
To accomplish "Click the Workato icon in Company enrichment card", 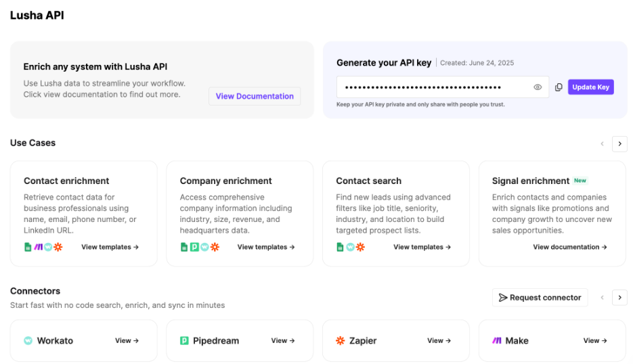I will (x=204, y=247).
